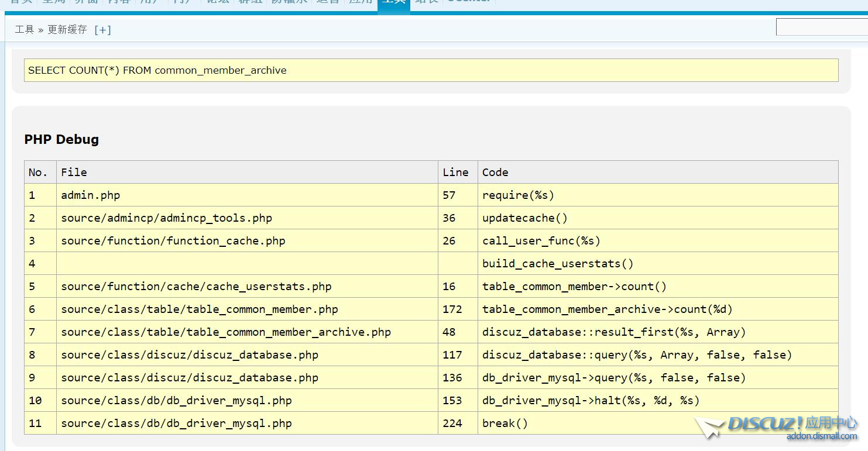The height and width of the screenshot is (451, 868).
Task: Click the File column header
Action: point(74,173)
